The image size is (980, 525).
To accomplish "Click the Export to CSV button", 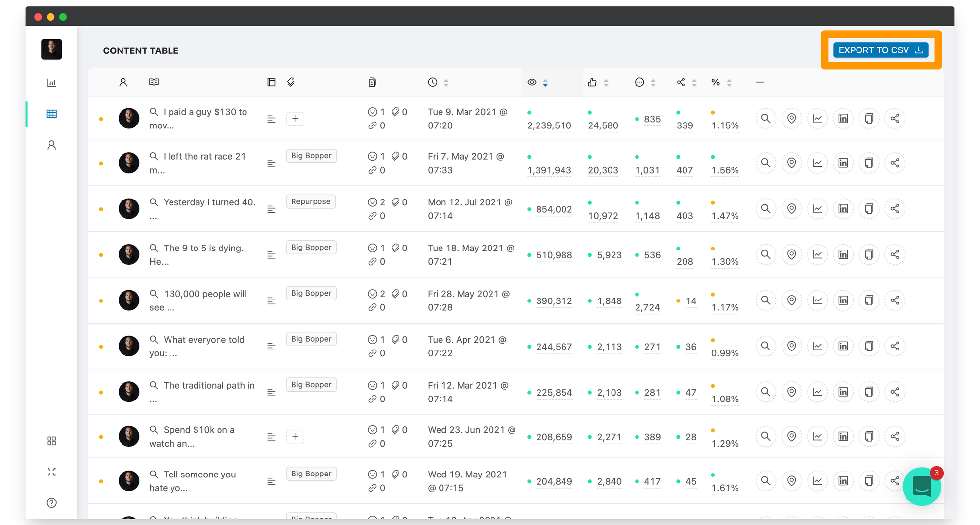I will (881, 50).
